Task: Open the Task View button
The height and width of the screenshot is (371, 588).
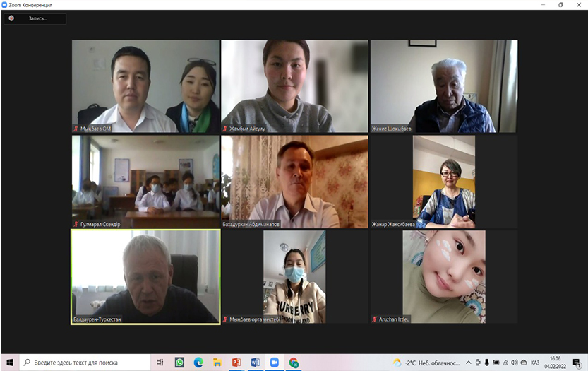Action: pyautogui.click(x=160, y=363)
